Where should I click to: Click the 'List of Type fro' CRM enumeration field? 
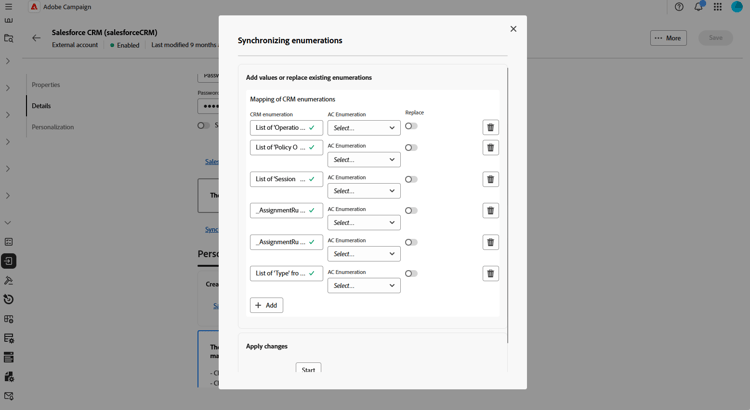click(286, 273)
